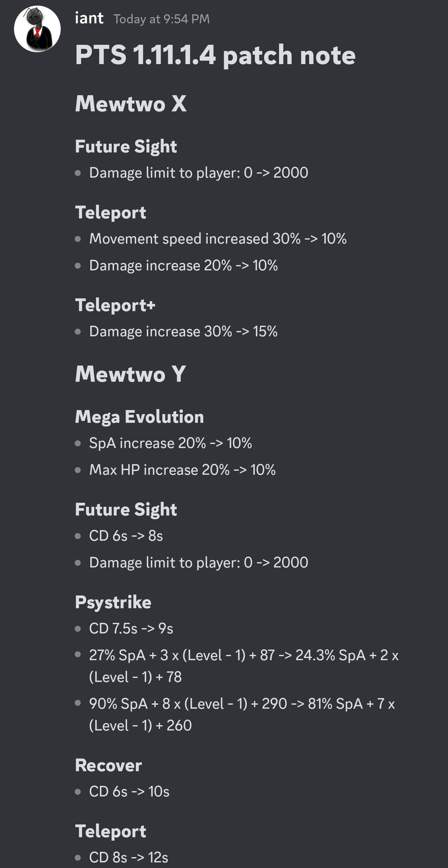Image resolution: width=448 pixels, height=868 pixels.
Task: Click the CD 6s -> 10s line
Action: click(x=129, y=792)
